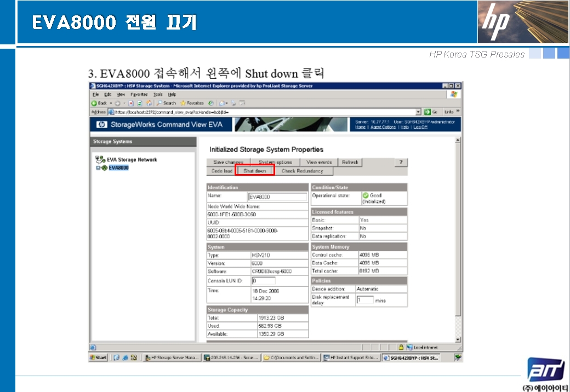Open the Favorites menu
570x392 pixels.
pyautogui.click(x=139, y=94)
